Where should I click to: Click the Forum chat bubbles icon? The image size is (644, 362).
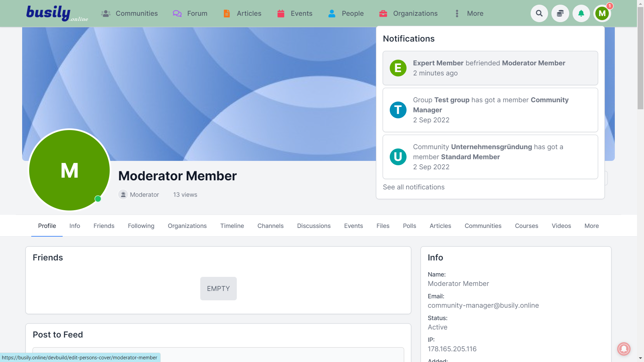coord(177,13)
